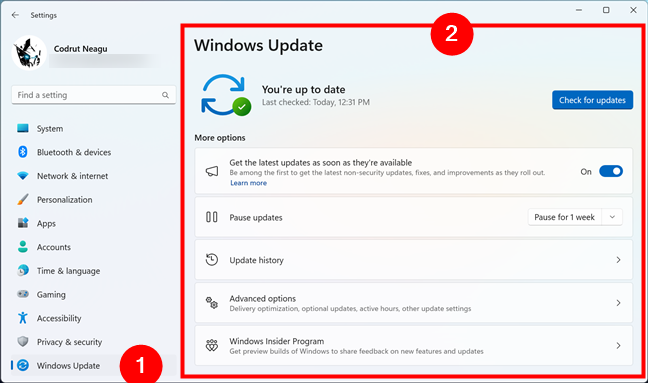
Task: Open Accounts category
Action: (94, 247)
